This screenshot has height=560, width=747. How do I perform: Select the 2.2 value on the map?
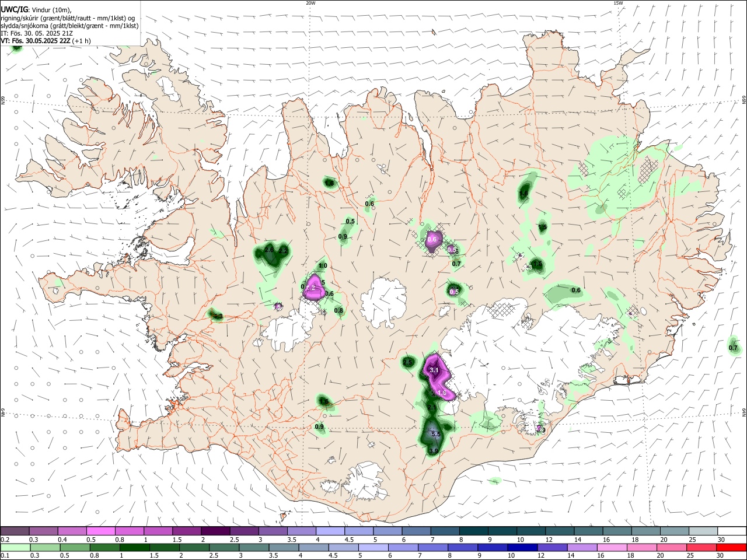point(283,251)
